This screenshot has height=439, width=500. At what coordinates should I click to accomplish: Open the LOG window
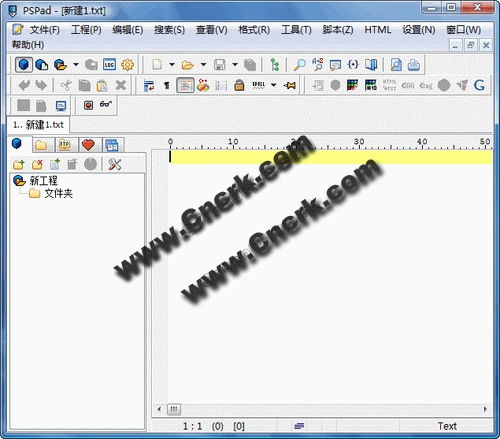point(109,65)
